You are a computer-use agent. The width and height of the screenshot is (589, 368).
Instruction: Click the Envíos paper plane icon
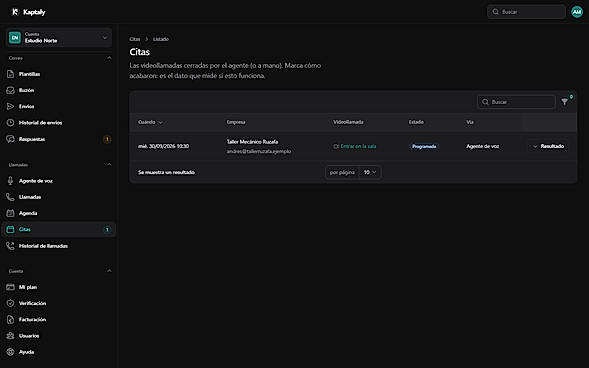11,106
